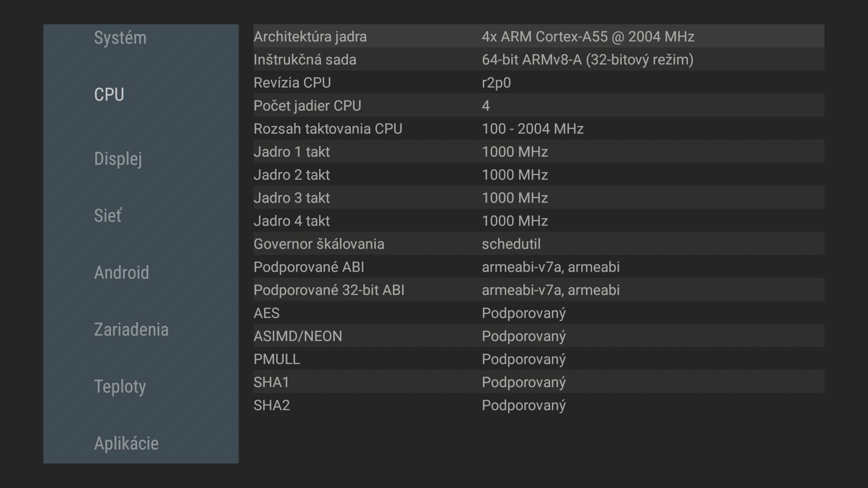Click the 1000 MHz value for Jadro 4
Screen dimensions: 868x488
[x=515, y=221]
